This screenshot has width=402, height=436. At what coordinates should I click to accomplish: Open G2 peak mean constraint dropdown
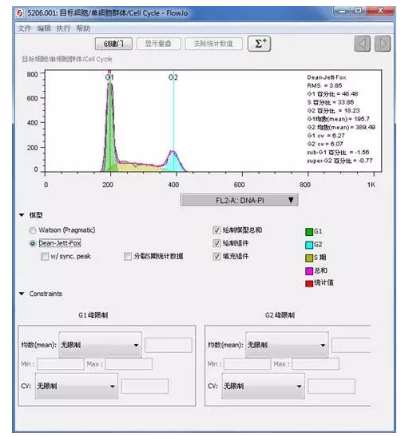(x=287, y=345)
